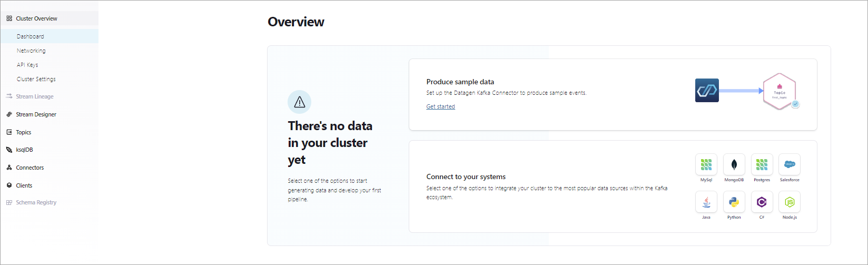The width and height of the screenshot is (868, 265).
Task: Click the Stream Lineage icon in sidebar
Action: point(9,96)
